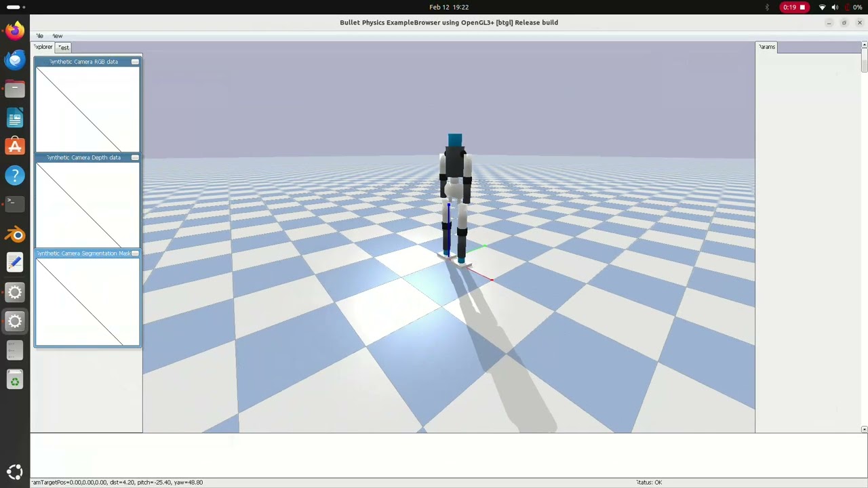Stop the screen recording at 0:19
This screenshot has height=488, width=868.
coord(794,7)
